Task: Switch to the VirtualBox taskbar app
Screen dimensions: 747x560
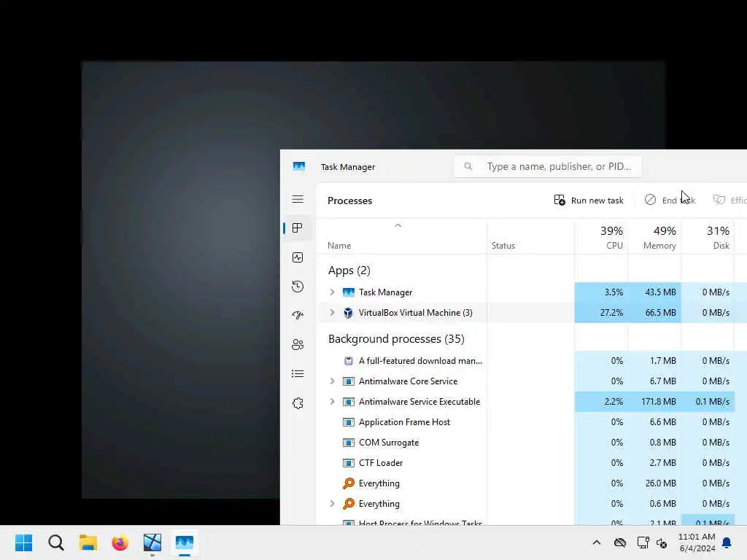Action: pyautogui.click(x=152, y=542)
